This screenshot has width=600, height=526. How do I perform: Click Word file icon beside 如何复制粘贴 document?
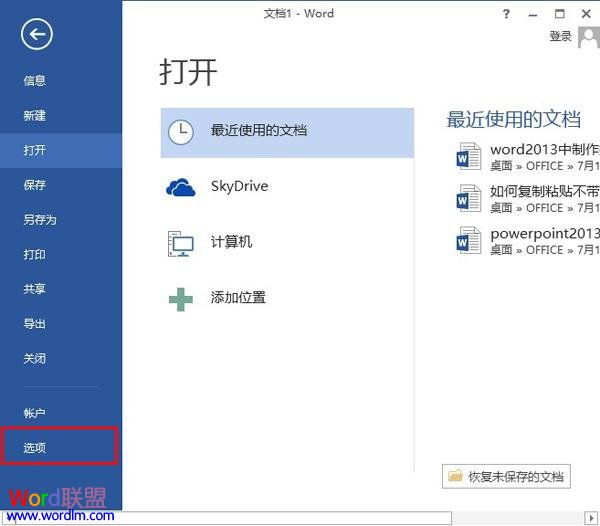point(469,198)
